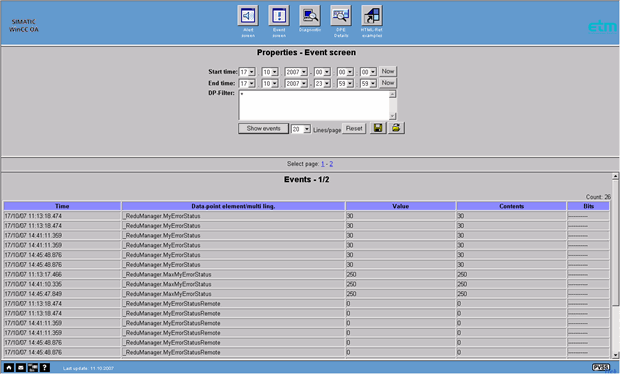This screenshot has width=620, height=374.
Task: Go to events page 2 link
Action: (x=331, y=164)
